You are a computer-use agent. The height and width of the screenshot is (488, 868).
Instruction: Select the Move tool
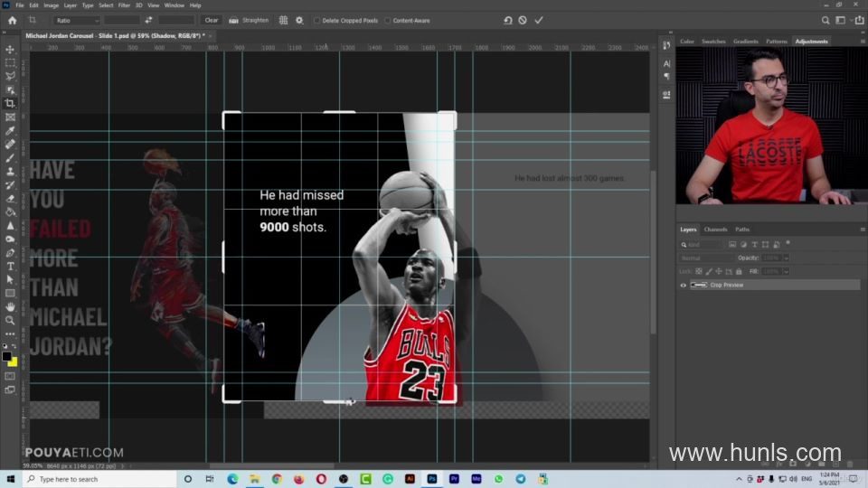(x=10, y=49)
